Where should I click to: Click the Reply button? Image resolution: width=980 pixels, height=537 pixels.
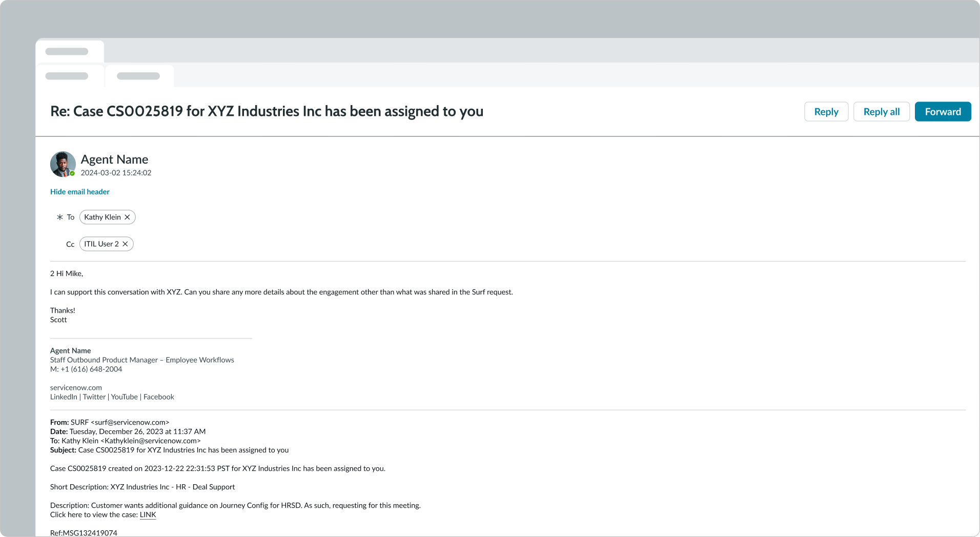[826, 111]
